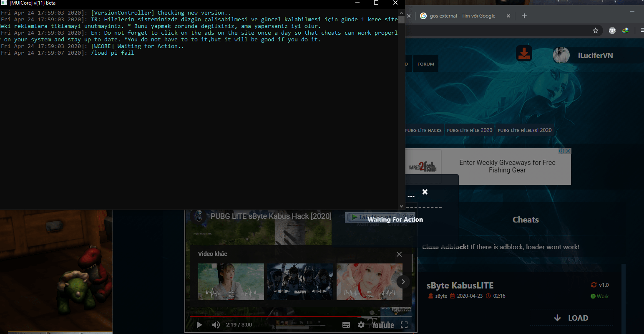Image resolution: width=644 pixels, height=334 pixels.
Task: Close the 'Video khác' suggestions panel
Action: point(399,254)
